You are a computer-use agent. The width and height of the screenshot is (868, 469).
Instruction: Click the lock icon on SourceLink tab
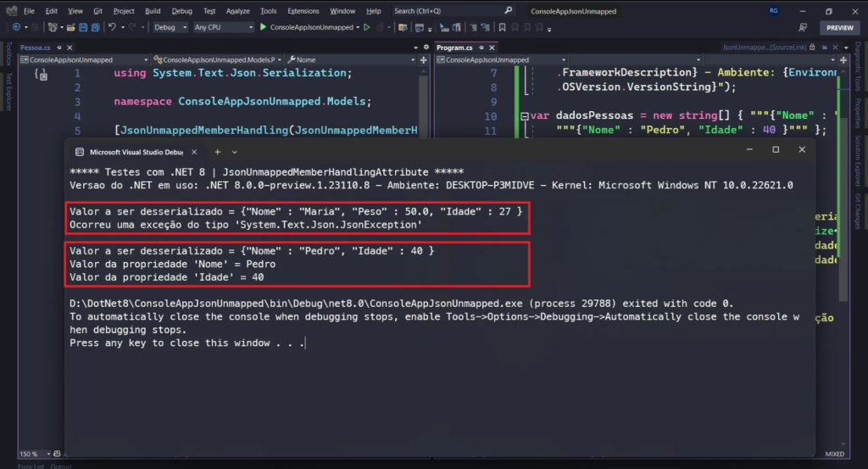(x=813, y=47)
